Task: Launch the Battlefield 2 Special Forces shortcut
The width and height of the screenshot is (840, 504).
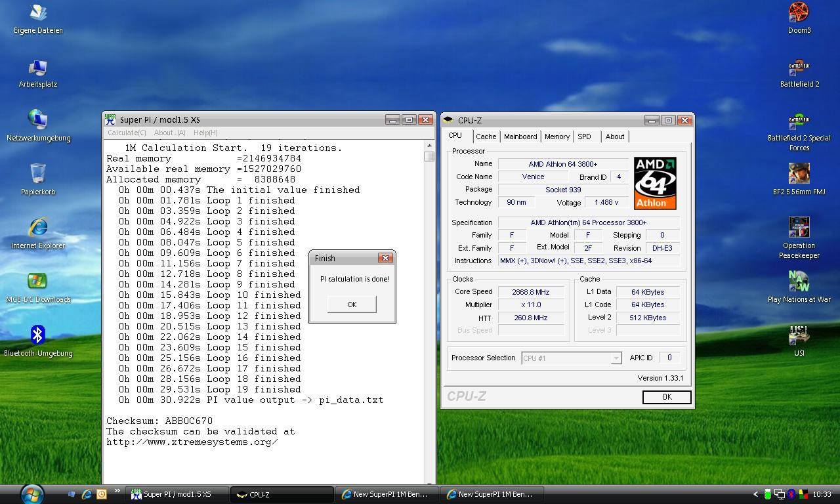Action: (x=799, y=131)
